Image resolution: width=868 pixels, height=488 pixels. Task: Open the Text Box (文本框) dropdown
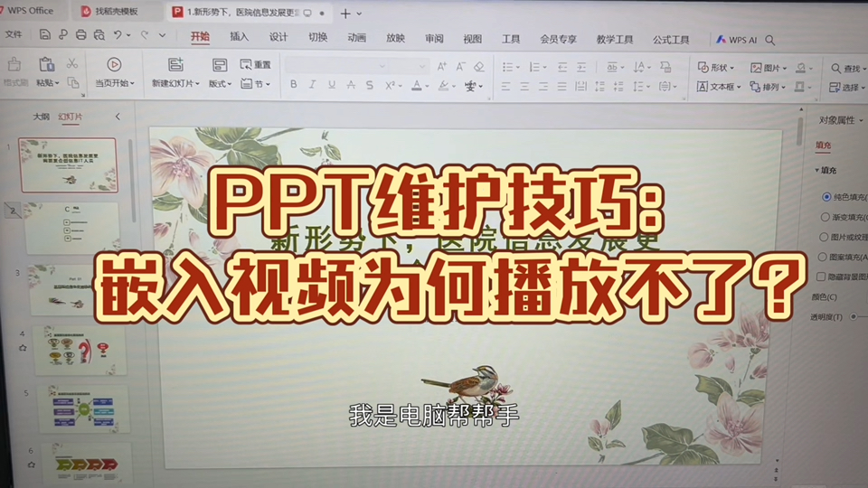coord(719,87)
